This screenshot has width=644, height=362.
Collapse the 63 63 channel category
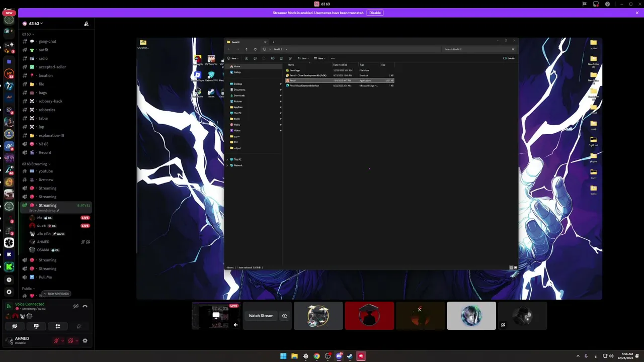click(28, 34)
